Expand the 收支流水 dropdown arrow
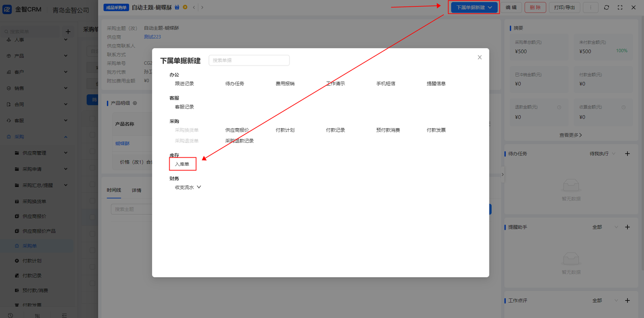The height and width of the screenshot is (318, 644). coord(199,187)
